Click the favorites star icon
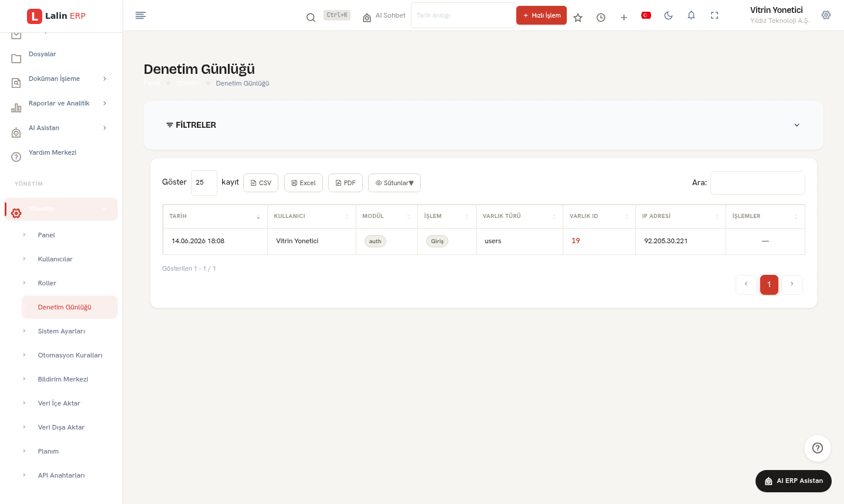The height and width of the screenshot is (504, 844). coord(578,18)
